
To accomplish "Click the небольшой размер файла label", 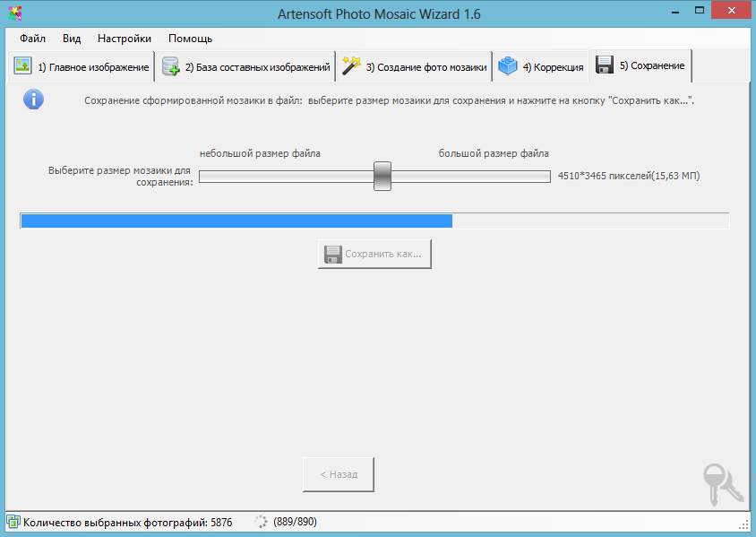I will 260,153.
